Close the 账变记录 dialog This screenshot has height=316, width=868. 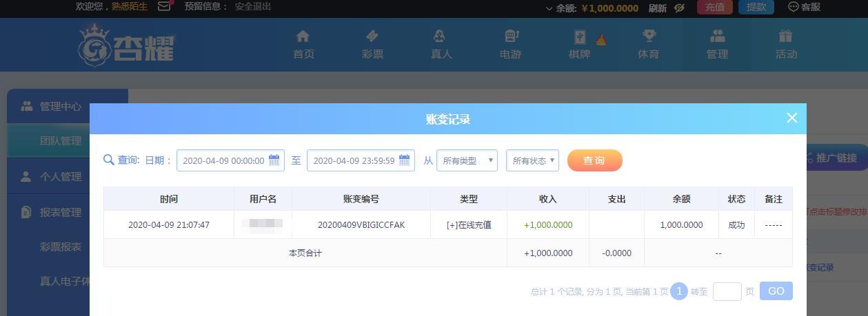pos(791,118)
